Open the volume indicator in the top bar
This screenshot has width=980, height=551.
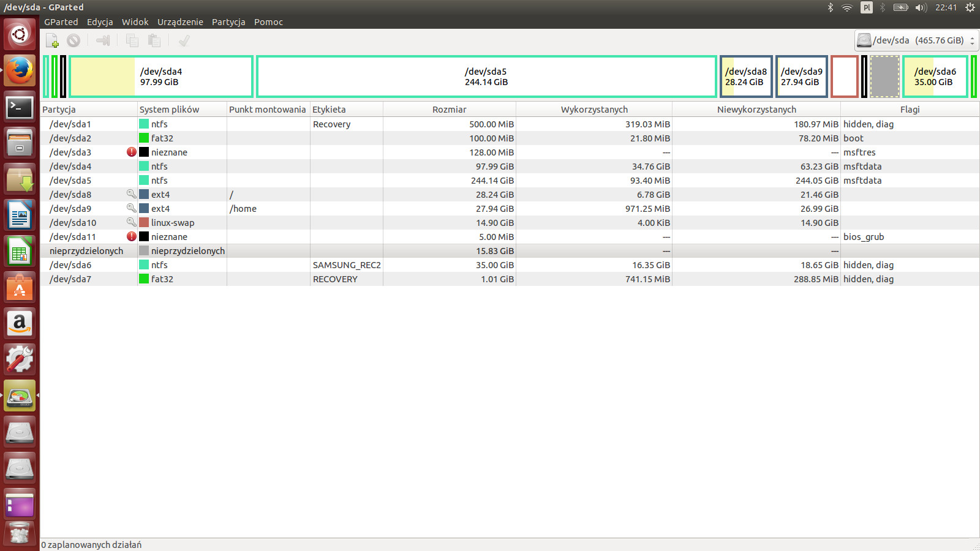921,7
